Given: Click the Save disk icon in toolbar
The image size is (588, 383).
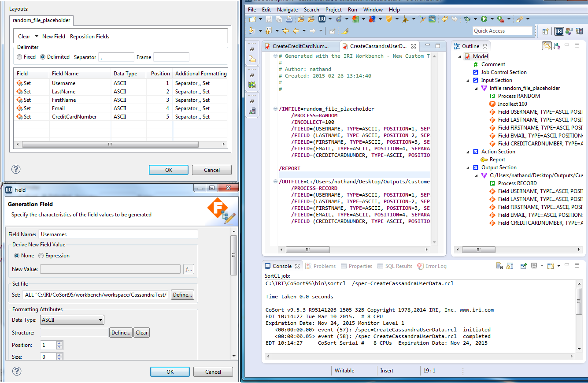Looking at the screenshot, I should (x=269, y=19).
